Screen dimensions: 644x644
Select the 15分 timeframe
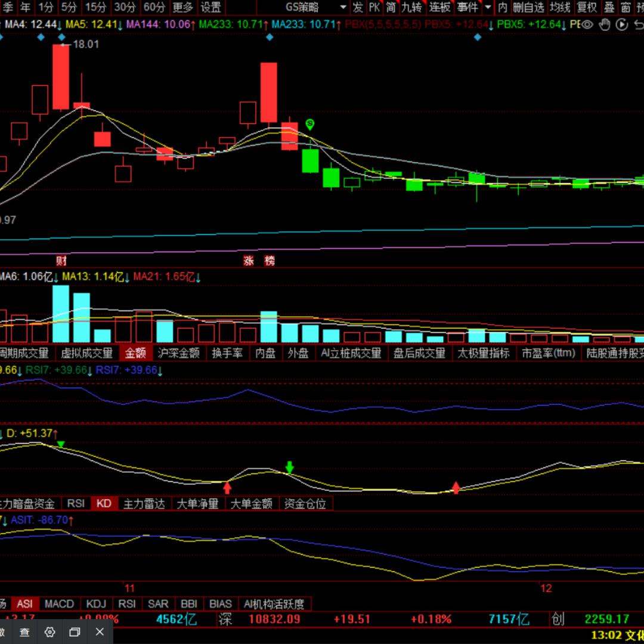(95, 7)
